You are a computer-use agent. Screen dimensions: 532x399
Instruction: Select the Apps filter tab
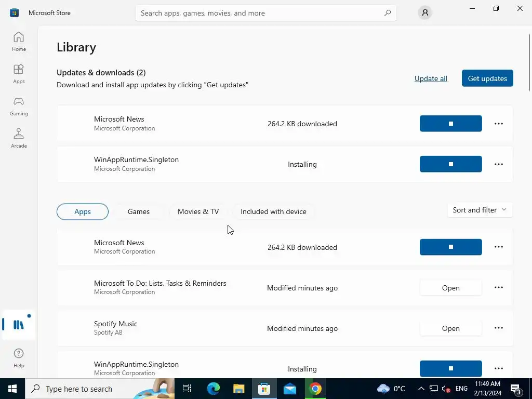83,212
